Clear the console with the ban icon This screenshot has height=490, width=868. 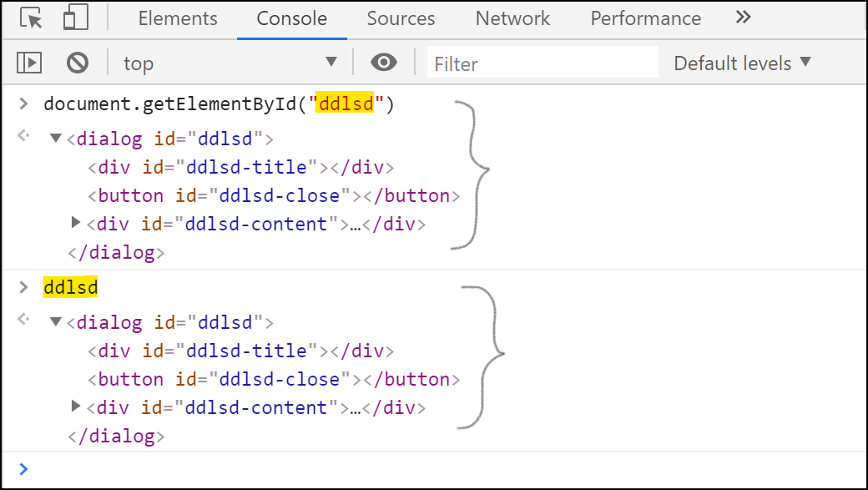pyautogui.click(x=78, y=63)
